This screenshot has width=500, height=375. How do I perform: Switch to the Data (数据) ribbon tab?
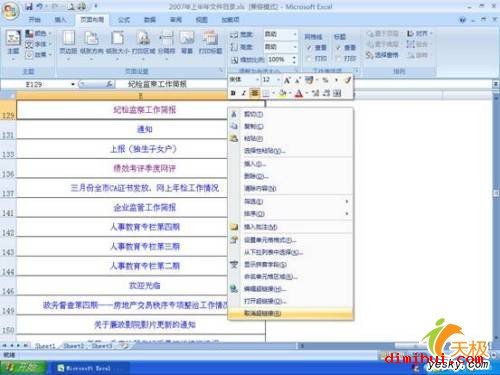[x=150, y=20]
